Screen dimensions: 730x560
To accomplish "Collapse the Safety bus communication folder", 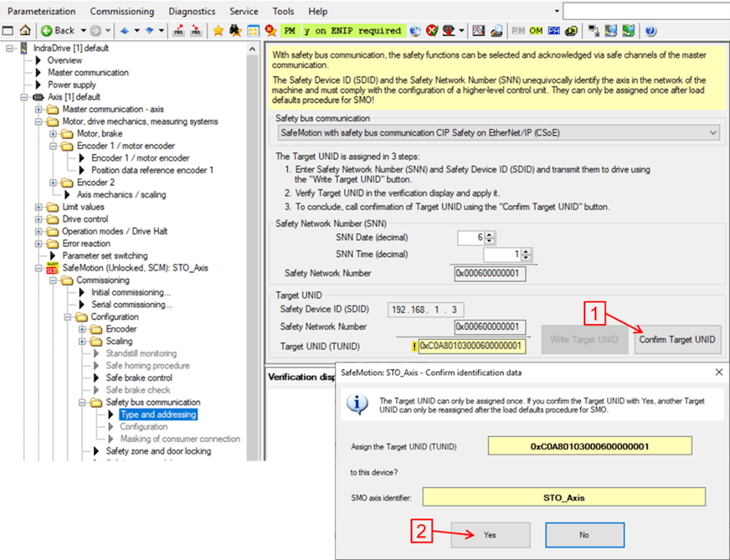I will tap(81, 402).
